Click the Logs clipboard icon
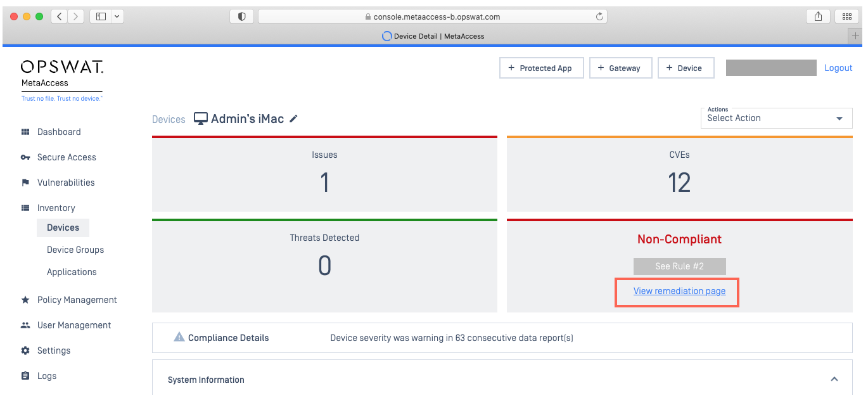 tap(25, 376)
